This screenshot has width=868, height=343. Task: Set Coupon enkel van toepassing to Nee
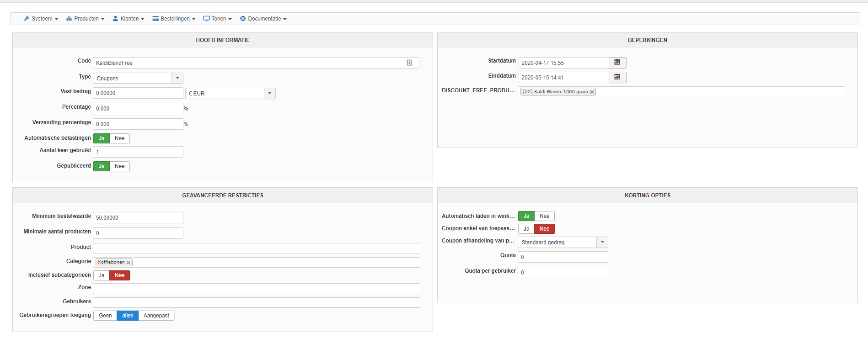[x=545, y=229]
